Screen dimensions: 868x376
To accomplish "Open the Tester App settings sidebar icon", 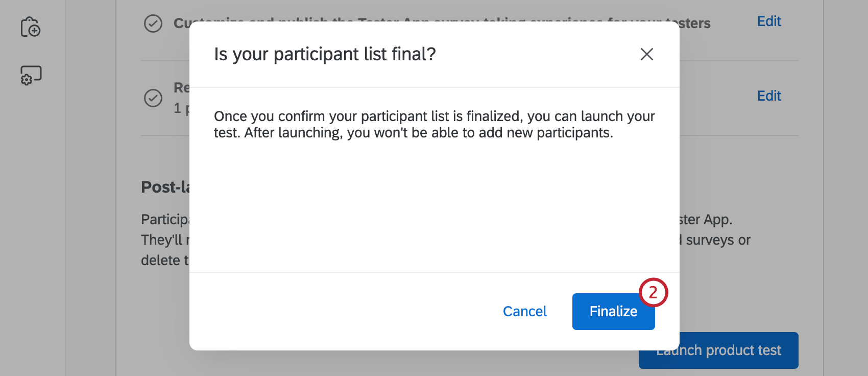I will tap(31, 75).
